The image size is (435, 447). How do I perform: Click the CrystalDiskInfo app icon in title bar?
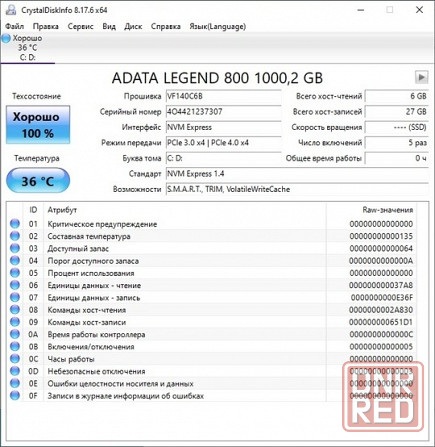pyautogui.click(x=11, y=10)
